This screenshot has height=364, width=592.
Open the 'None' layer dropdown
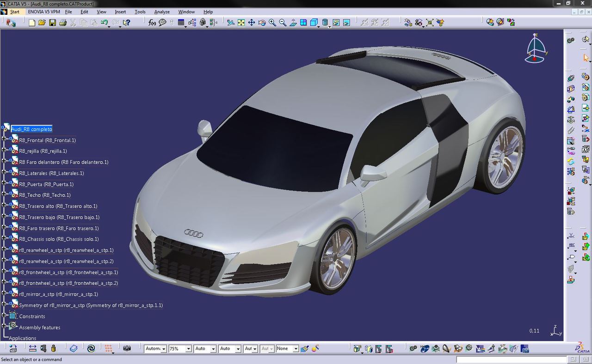point(296,349)
